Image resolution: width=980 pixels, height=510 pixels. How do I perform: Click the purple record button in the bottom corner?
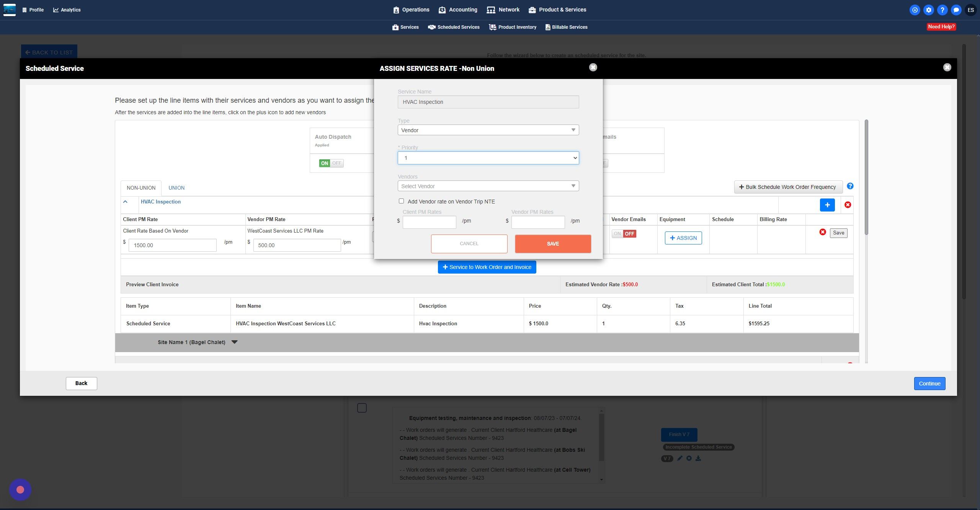[x=20, y=490]
